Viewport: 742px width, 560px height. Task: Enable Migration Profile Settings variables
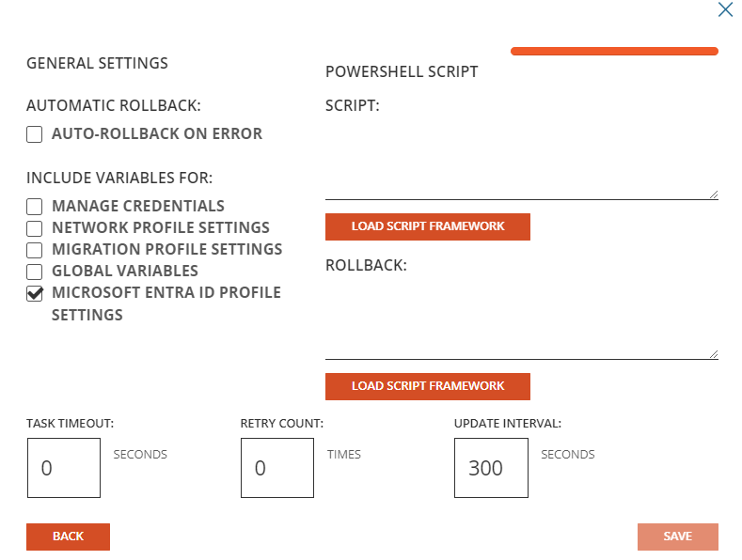pos(34,250)
